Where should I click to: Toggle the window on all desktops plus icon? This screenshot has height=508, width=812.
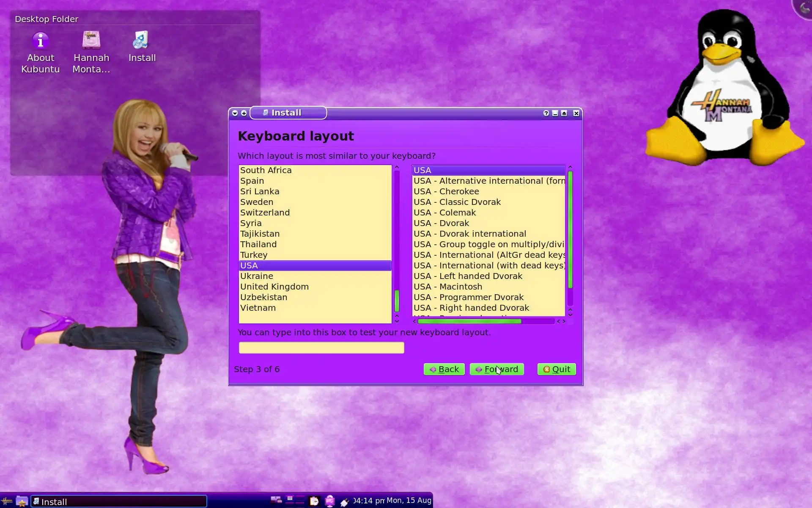tap(244, 113)
